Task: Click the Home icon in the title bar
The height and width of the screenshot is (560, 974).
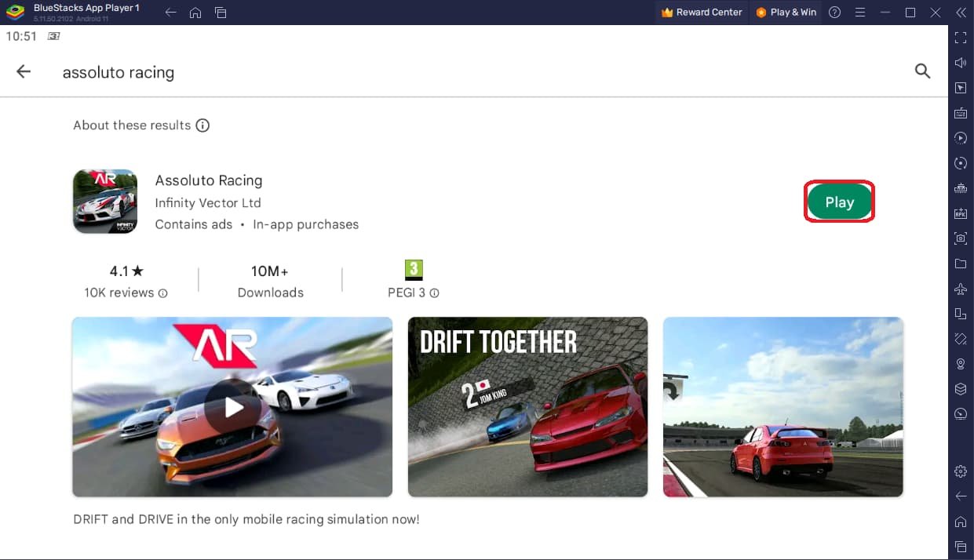Action: 195,13
